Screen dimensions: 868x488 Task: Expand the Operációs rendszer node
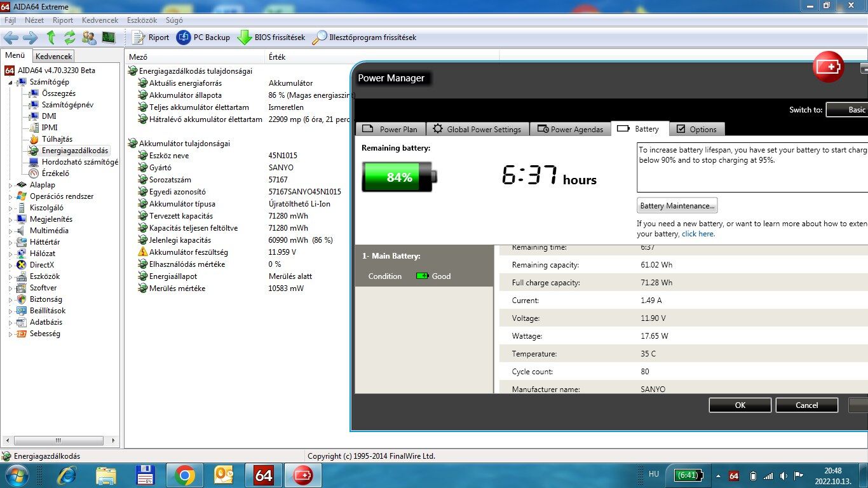[x=10, y=196]
